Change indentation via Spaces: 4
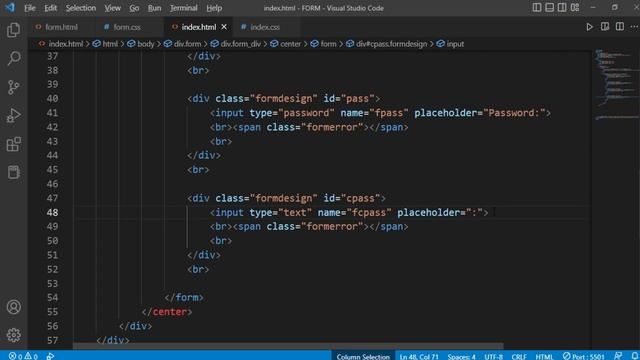 coord(461,356)
